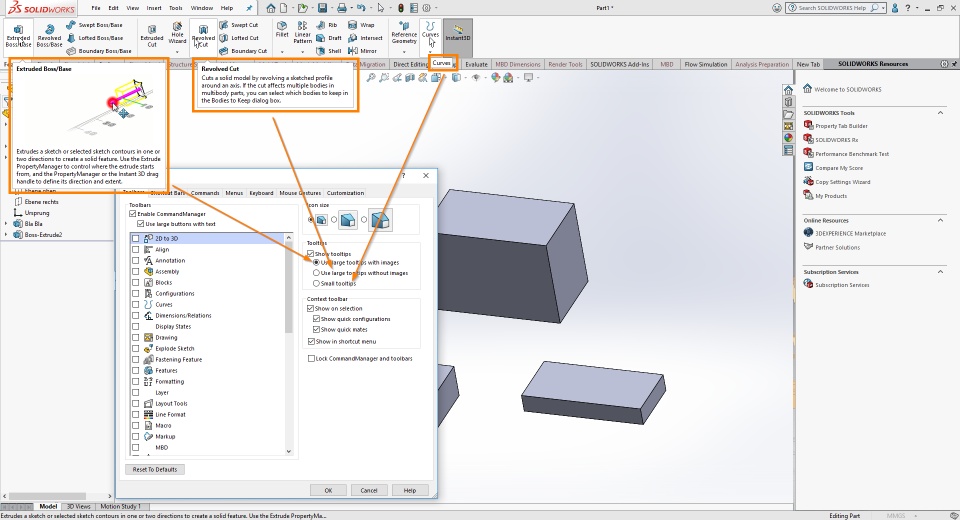Viewport: 960px width, 520px height.
Task: Toggle Enable CommandManager checkbox
Action: click(132, 214)
